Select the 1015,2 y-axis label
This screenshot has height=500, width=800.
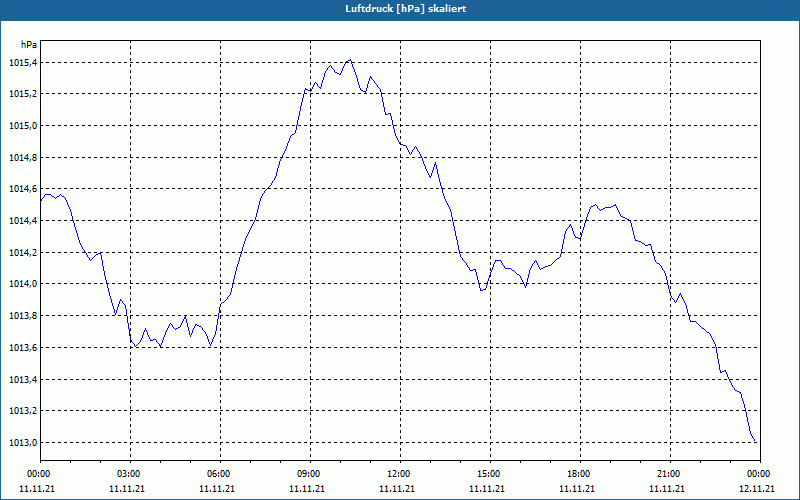click(23, 94)
